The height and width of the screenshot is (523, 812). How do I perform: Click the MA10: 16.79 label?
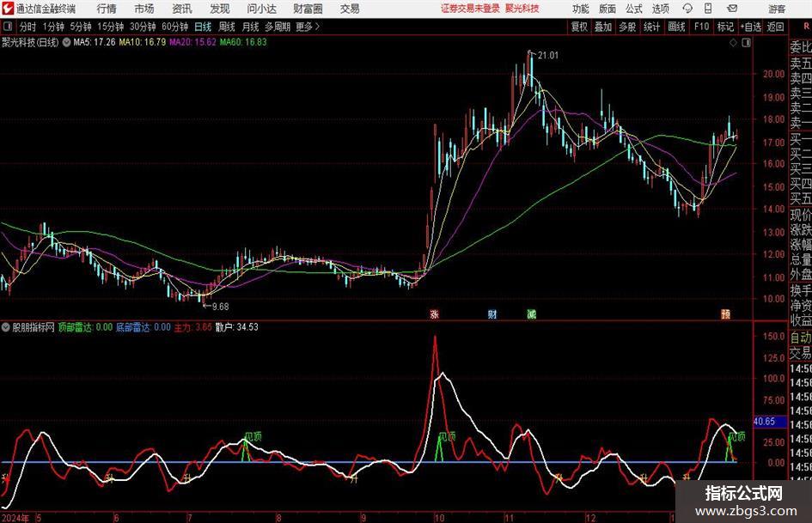pyautogui.click(x=143, y=42)
